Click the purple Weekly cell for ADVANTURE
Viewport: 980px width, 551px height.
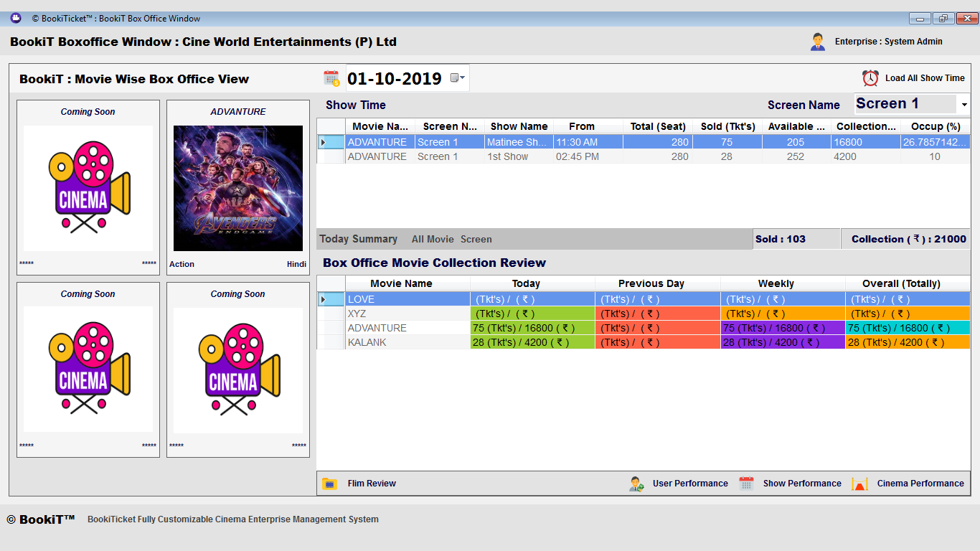(x=782, y=328)
